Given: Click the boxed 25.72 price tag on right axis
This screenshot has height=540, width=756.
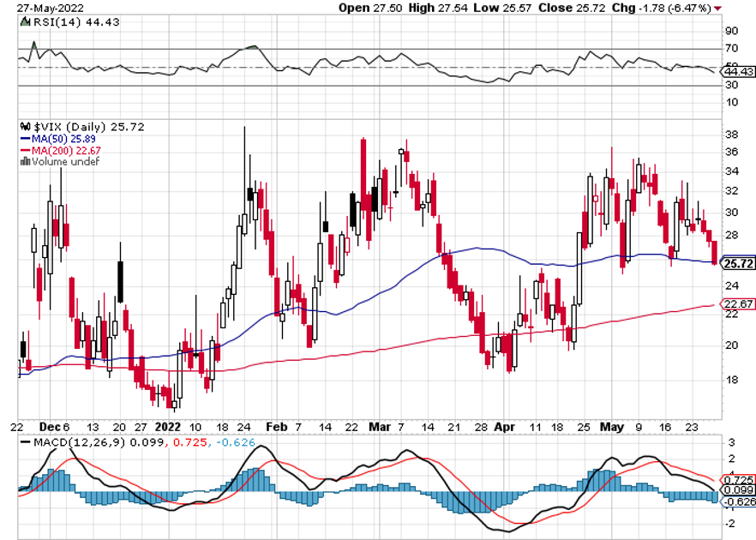Looking at the screenshot, I should (739, 264).
